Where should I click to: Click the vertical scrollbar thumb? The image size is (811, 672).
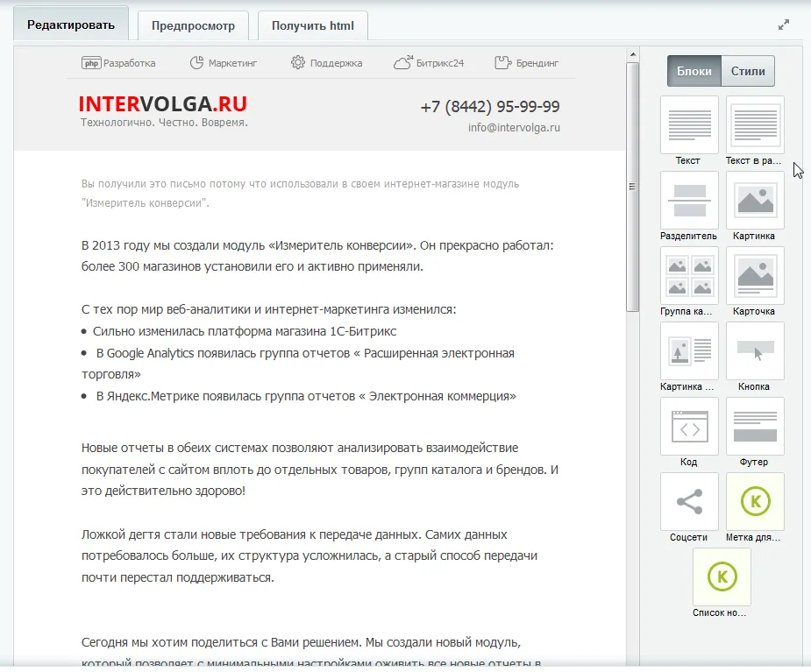[x=632, y=184]
